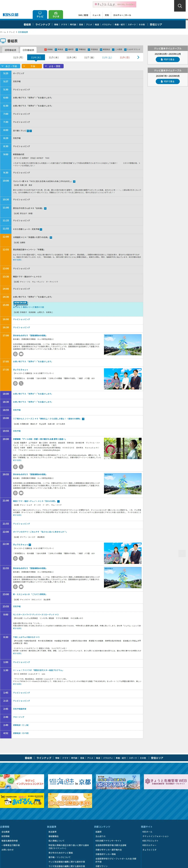Open the きょうとくらす banner in the header

pyautogui.click(x=115, y=4)
